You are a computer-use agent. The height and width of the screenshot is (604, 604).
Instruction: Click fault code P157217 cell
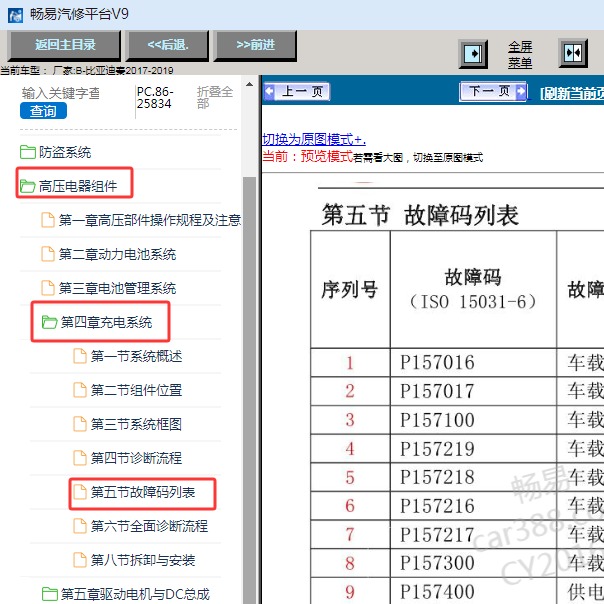point(473,535)
